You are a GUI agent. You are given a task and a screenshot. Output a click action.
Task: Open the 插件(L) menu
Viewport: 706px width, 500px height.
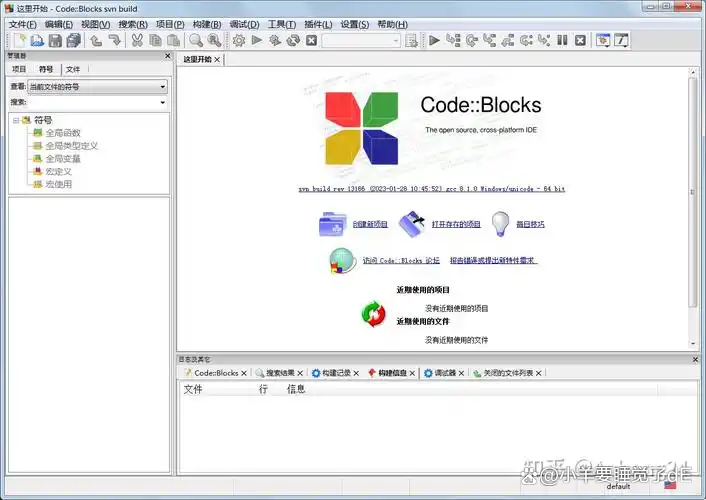pos(318,24)
